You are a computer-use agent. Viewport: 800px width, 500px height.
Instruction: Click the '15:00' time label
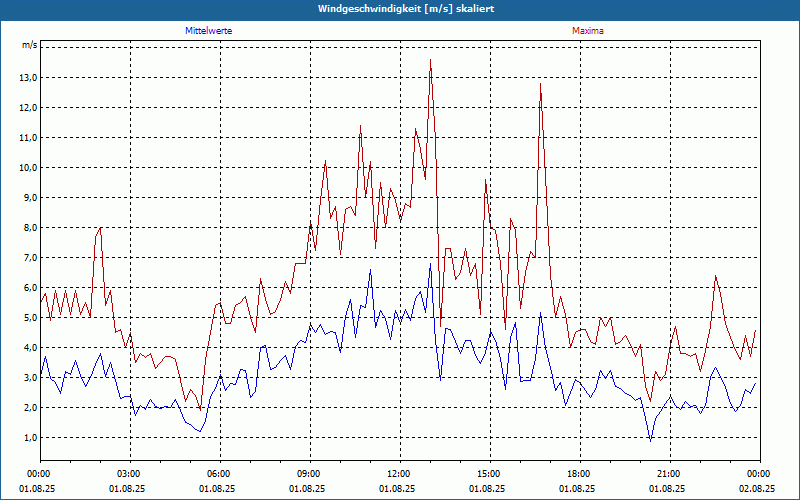(490, 474)
